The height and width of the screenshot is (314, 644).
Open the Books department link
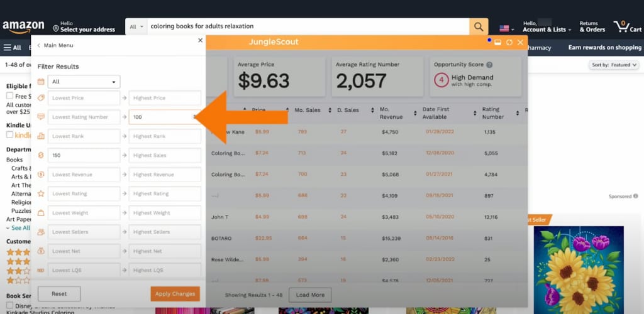click(x=14, y=160)
